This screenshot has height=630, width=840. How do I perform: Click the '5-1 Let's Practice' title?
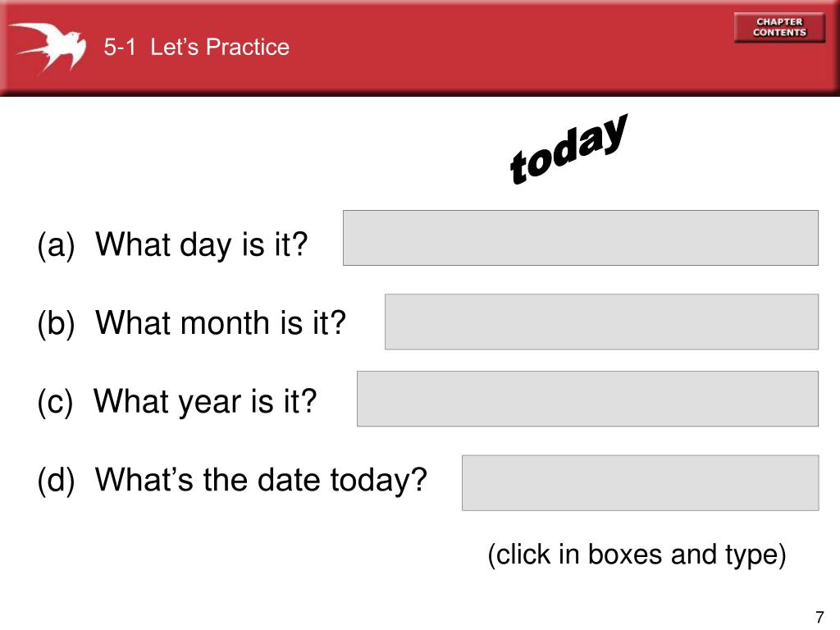197,47
